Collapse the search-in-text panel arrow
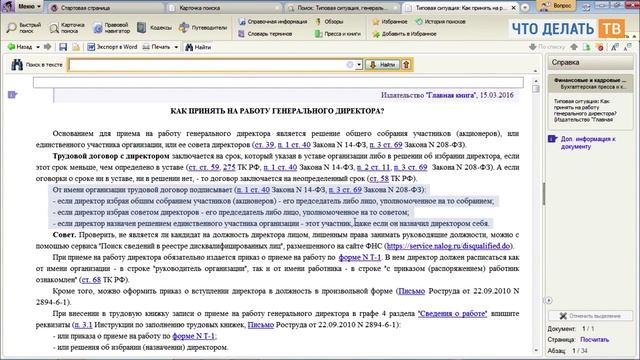 (x=536, y=71)
